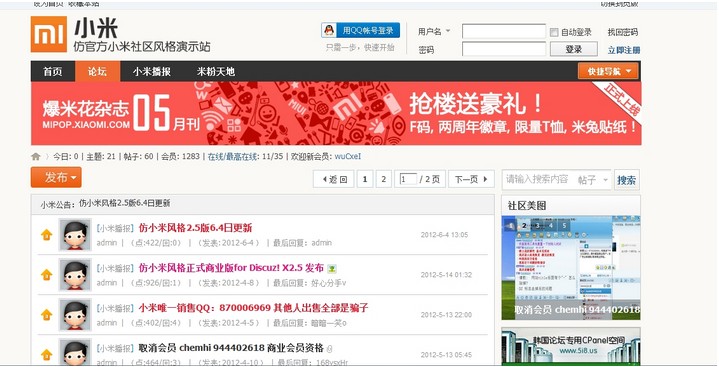Screen dimensions: 719x367
Task: Select the 论坛 nav tab
Action: (97, 72)
